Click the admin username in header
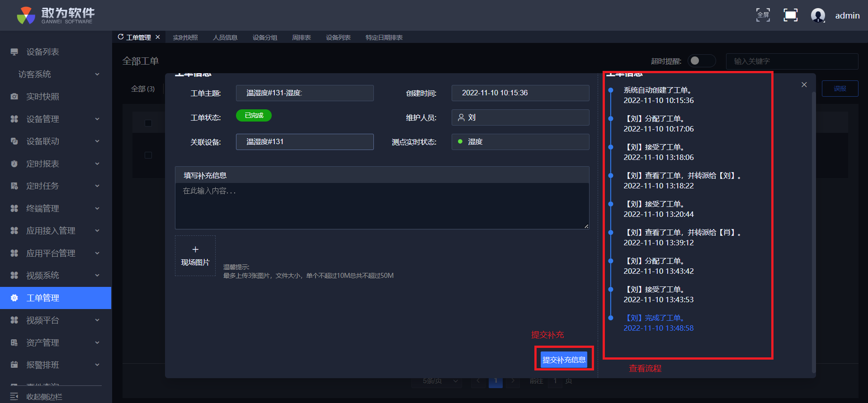868x403 pixels. point(848,15)
